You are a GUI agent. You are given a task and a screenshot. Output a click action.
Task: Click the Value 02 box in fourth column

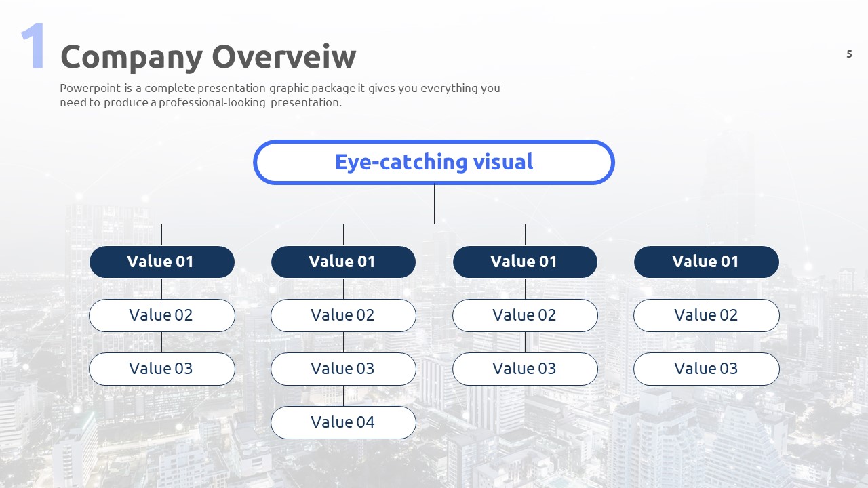(706, 315)
